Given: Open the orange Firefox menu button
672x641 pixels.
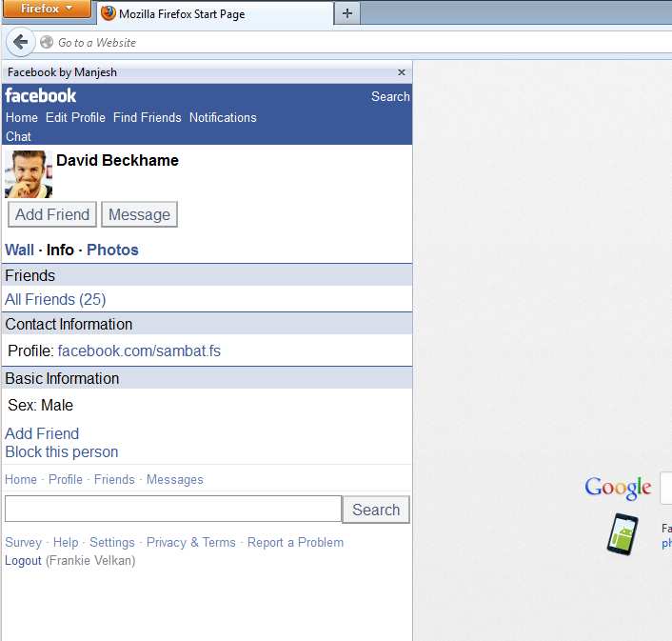Looking at the screenshot, I should pos(47,9).
